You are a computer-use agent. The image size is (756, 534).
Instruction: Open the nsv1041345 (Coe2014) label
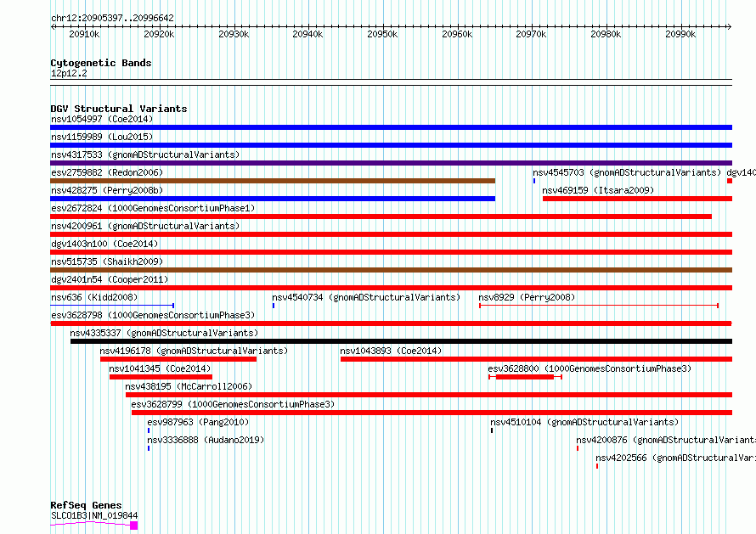coord(161,368)
